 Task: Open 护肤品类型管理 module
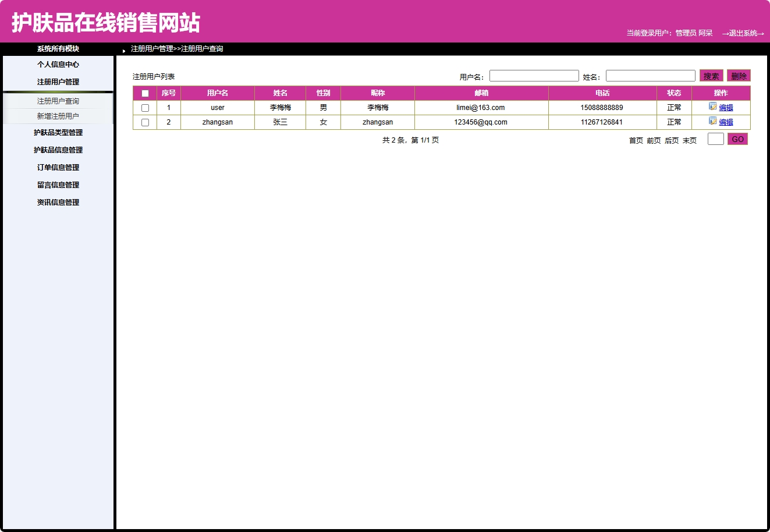coord(58,132)
